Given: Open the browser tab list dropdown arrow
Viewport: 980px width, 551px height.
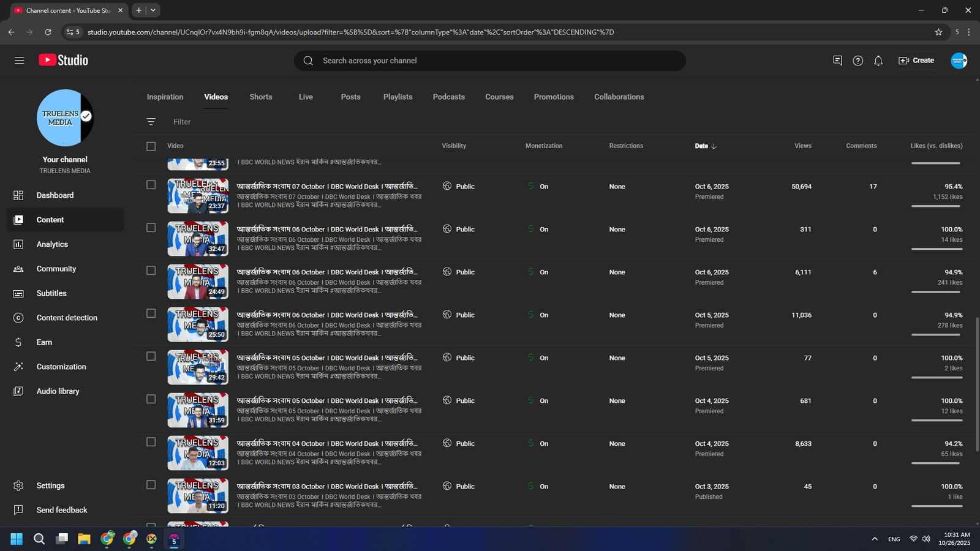Looking at the screenshot, I should 153,10.
